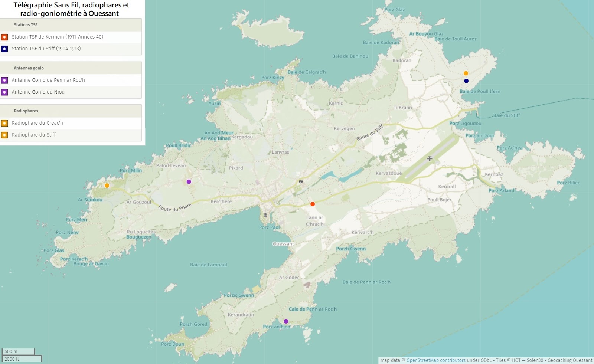Select the Antenne Gonio de Penn ar Roc'h entry text
Viewport: 594px width, 364px height.
[48, 80]
